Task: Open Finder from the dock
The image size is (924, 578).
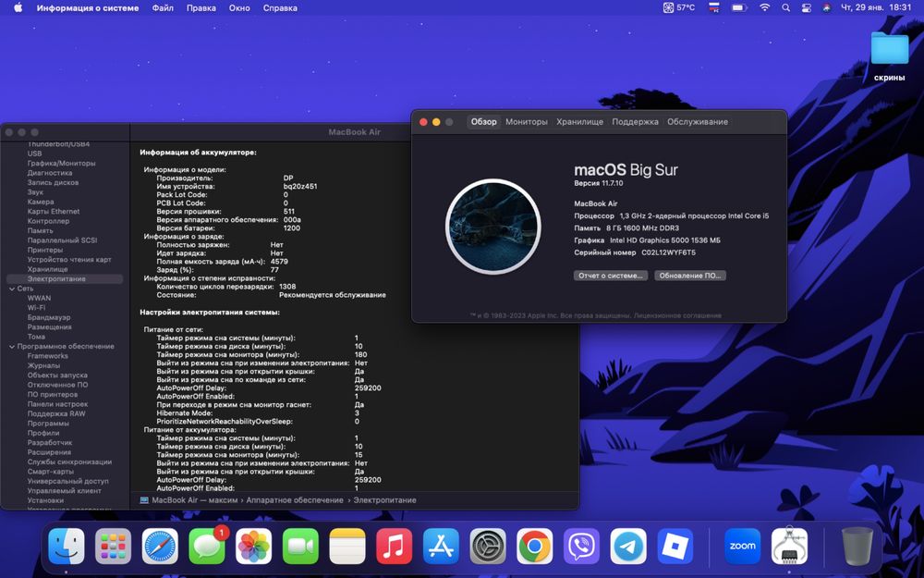Action: tap(66, 547)
